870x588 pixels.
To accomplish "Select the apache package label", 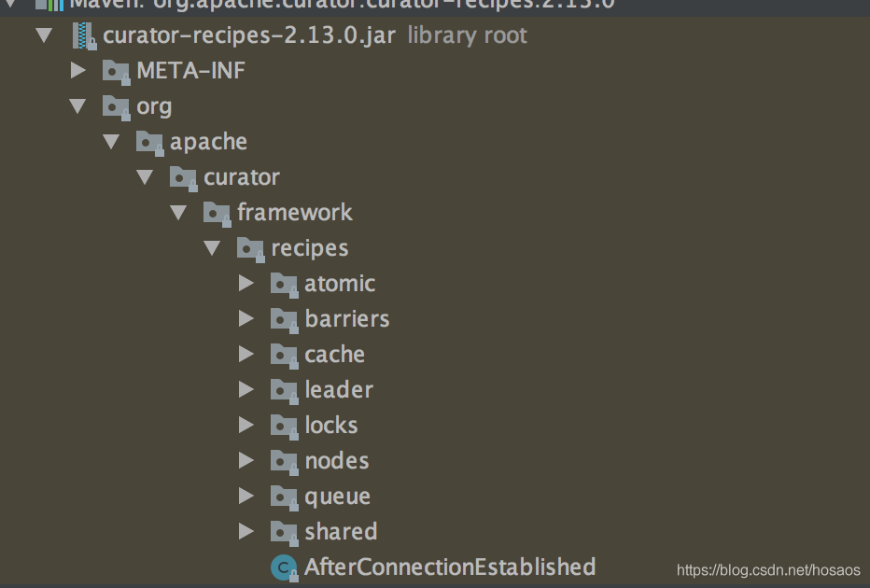I will [x=208, y=142].
